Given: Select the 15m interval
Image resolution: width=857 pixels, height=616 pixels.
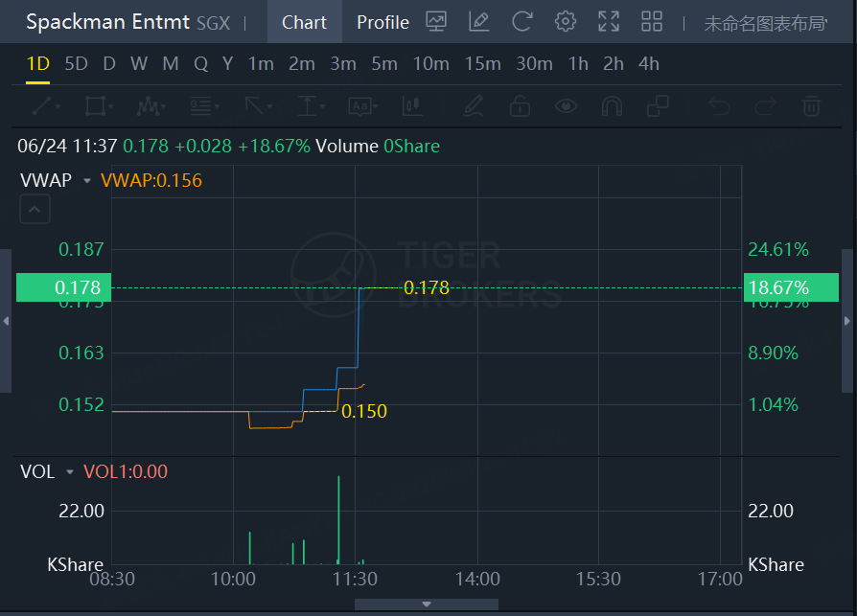Looking at the screenshot, I should pyautogui.click(x=482, y=64).
